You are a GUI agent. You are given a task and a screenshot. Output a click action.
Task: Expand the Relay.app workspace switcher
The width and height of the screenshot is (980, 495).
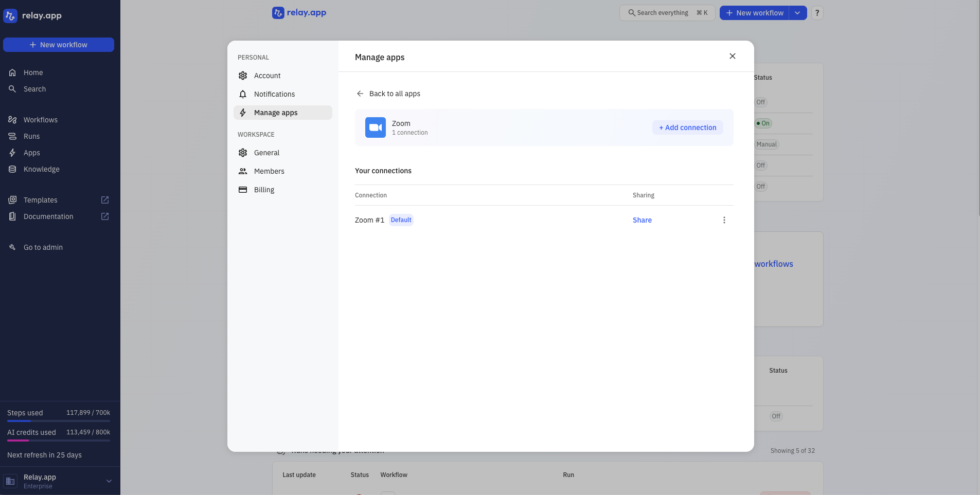click(109, 481)
